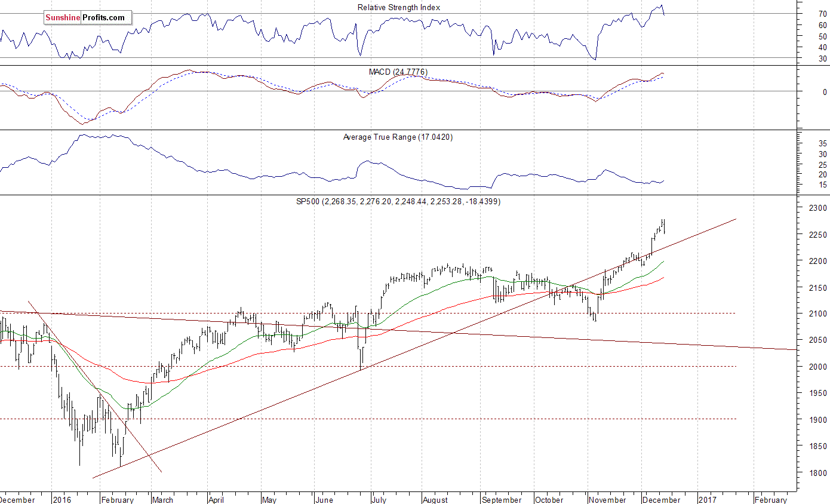Viewport: 830px width, 504px height.
Task: Click the MACD zero axis label
Action: pos(825,92)
